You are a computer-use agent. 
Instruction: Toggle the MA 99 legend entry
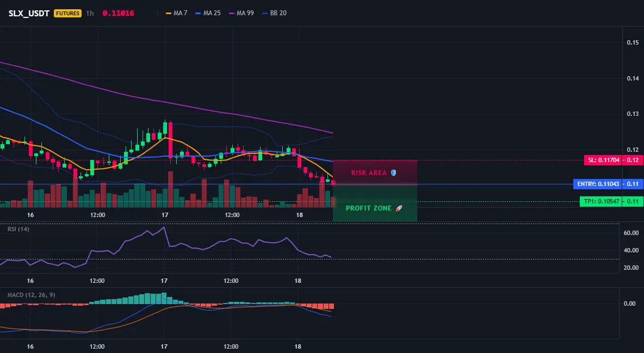(242, 13)
